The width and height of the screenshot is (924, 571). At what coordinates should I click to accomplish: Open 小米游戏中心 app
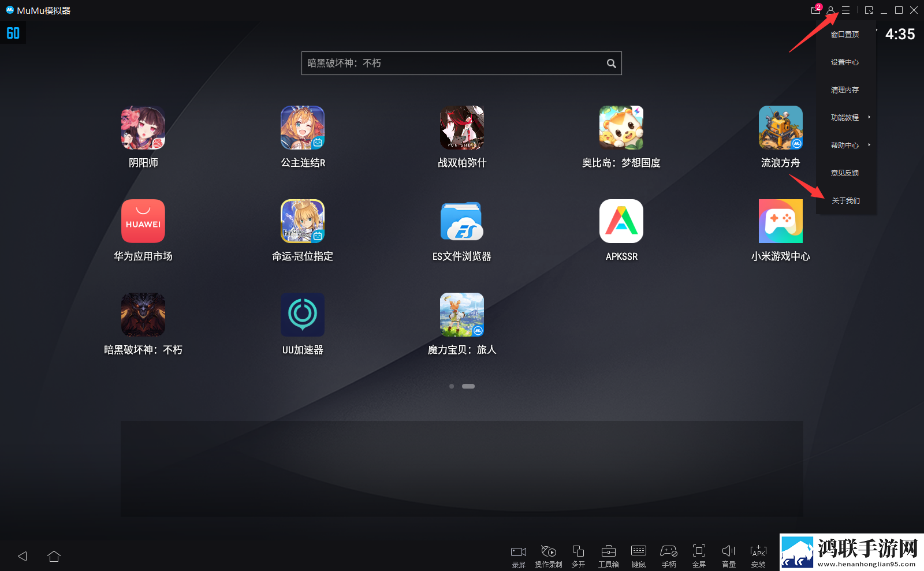[781, 221]
